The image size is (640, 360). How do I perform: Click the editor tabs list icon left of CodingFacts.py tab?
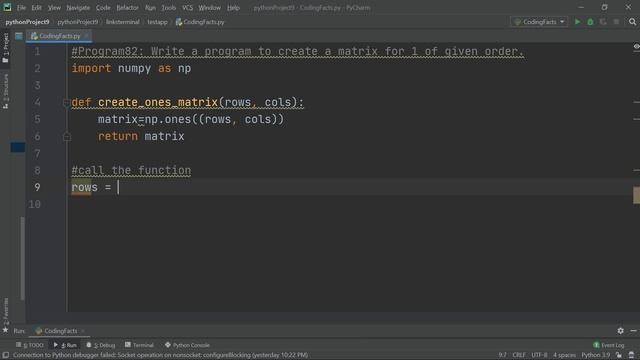19,36
